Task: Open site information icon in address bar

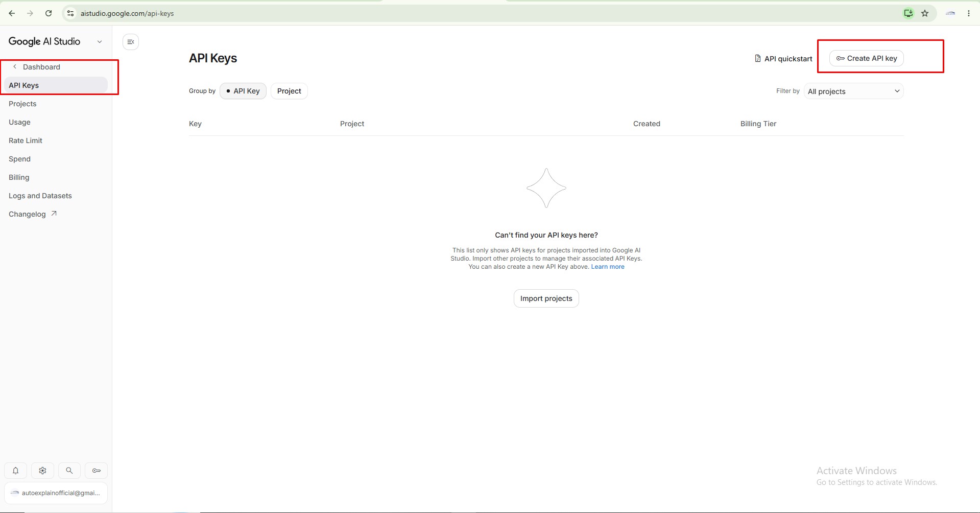Action: [x=70, y=13]
